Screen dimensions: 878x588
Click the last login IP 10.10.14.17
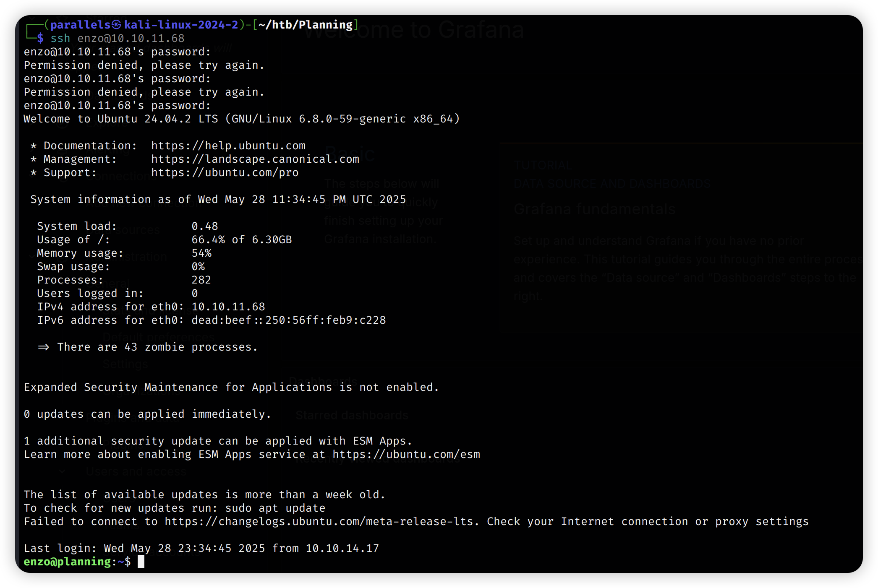(x=342, y=549)
